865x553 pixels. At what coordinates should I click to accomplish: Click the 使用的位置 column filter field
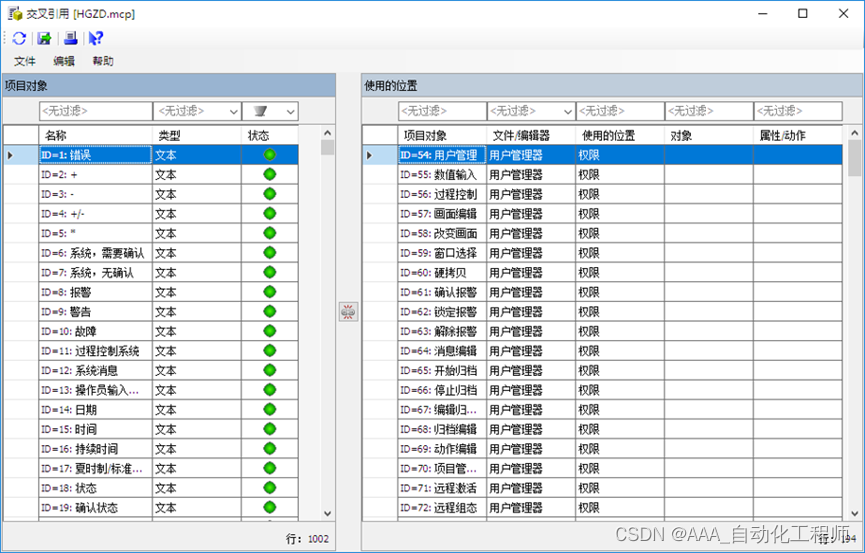point(620,111)
